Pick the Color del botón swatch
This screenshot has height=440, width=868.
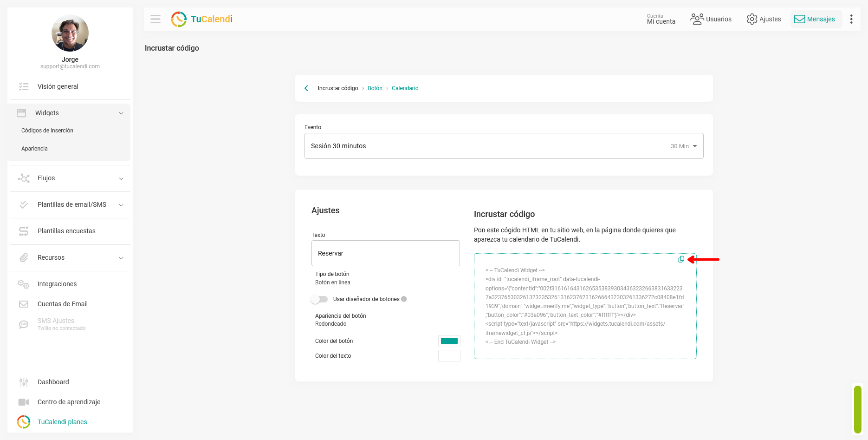coord(449,341)
